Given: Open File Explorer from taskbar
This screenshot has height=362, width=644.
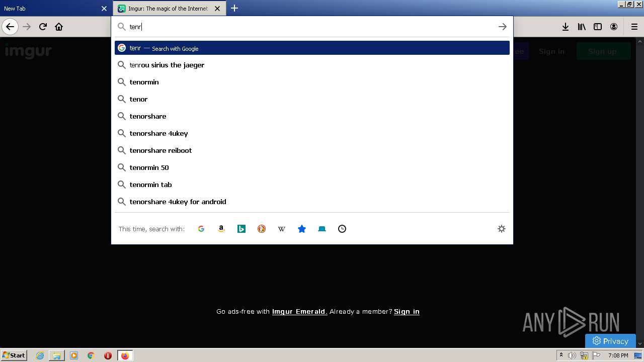Looking at the screenshot, I should point(57,355).
